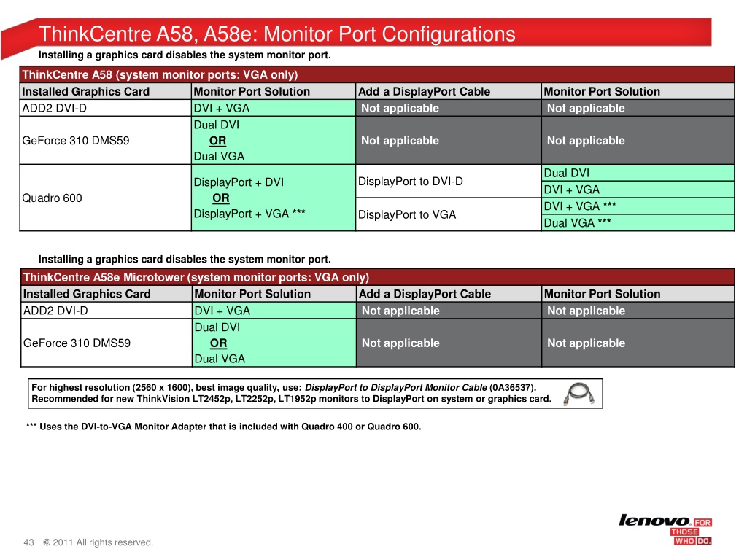Image resolution: width=747 pixels, height=560 pixels.
Task: Click the 'ADD2 DVI-D' cell in the A58 table
Action: tap(105, 108)
